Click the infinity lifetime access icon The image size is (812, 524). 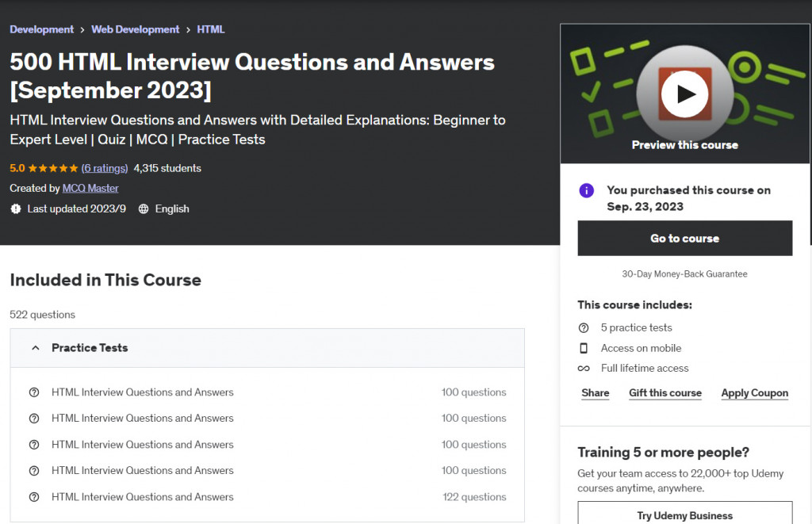pyautogui.click(x=584, y=368)
